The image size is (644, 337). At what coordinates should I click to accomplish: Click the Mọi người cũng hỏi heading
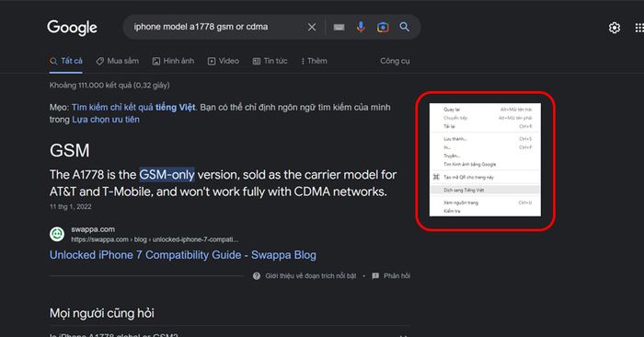[x=102, y=313]
